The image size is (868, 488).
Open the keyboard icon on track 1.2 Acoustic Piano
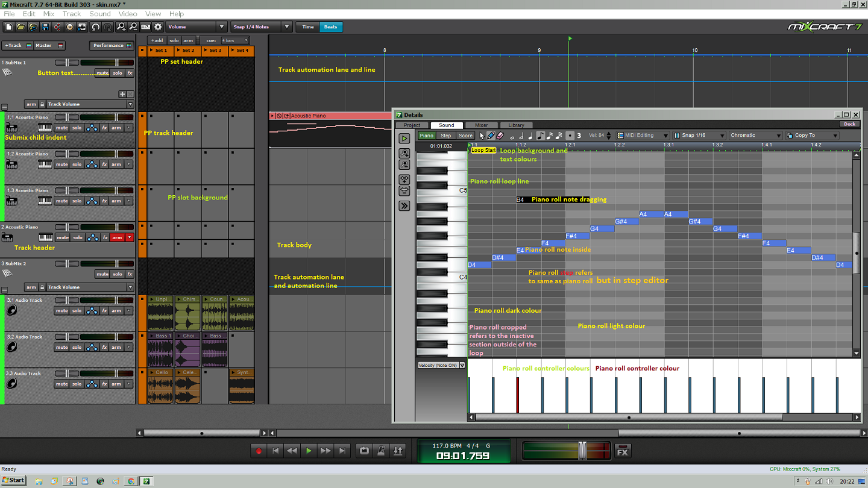[45, 164]
